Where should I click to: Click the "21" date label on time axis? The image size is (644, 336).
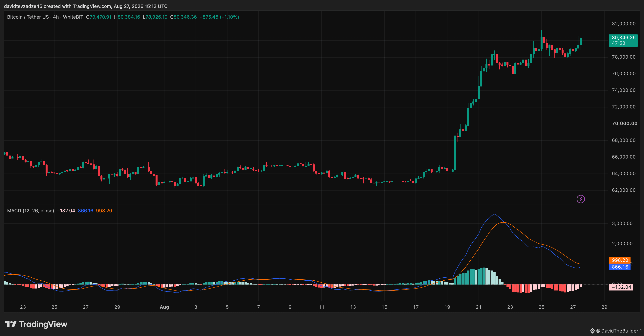(x=479, y=307)
